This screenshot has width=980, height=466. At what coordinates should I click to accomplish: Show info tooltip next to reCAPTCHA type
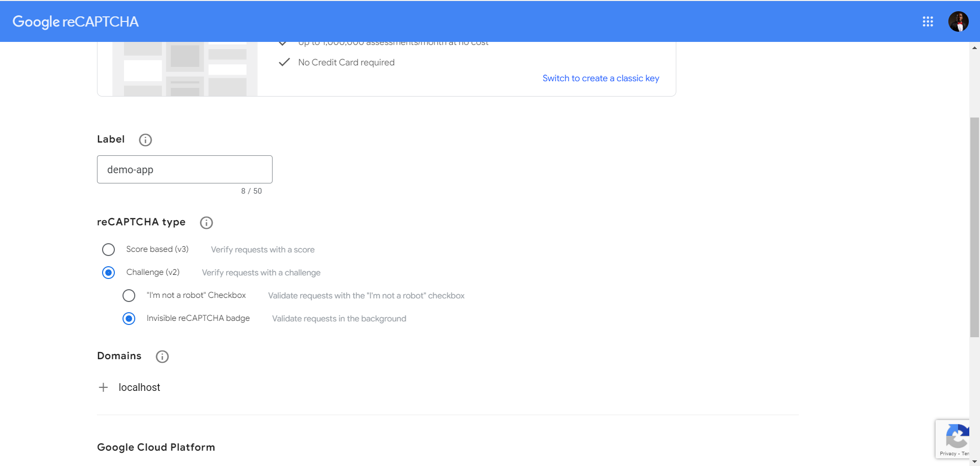(206, 223)
